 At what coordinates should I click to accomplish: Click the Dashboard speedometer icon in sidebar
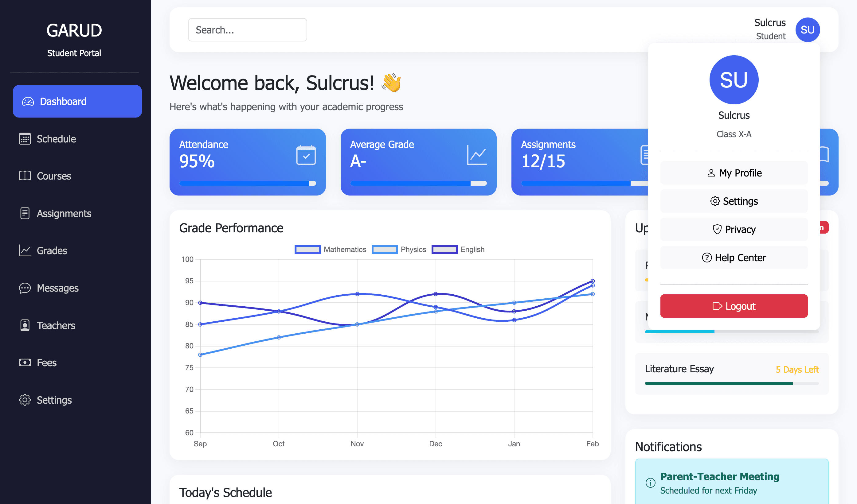coord(28,101)
